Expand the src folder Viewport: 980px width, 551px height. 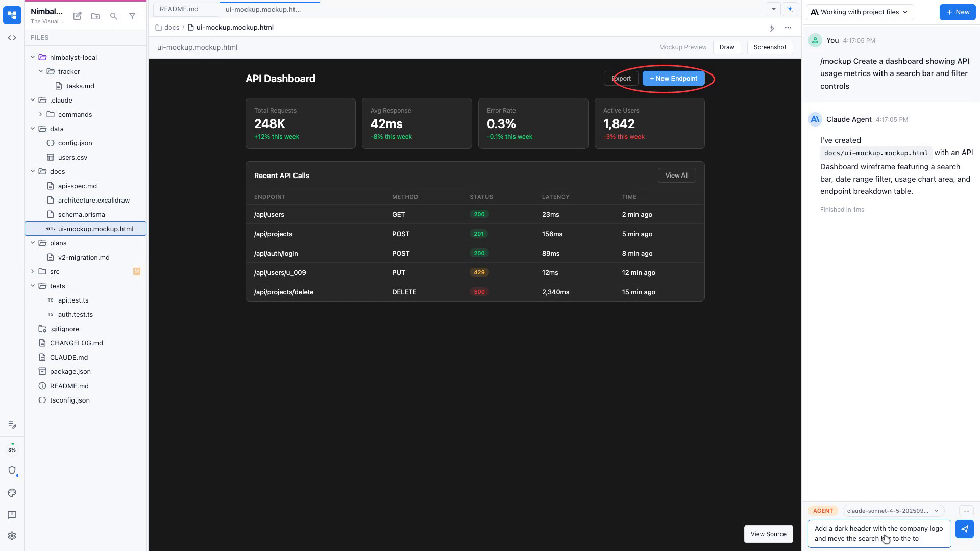pyautogui.click(x=33, y=271)
